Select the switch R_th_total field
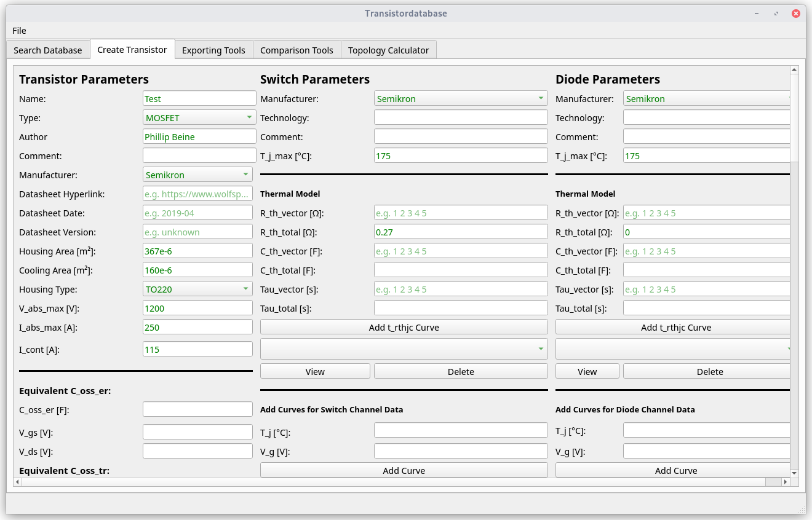 point(460,232)
